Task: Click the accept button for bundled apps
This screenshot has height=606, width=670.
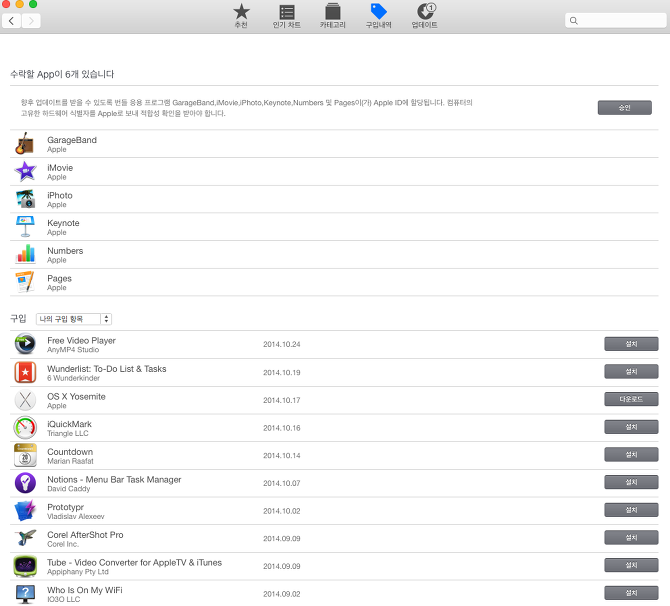Action: click(624, 108)
